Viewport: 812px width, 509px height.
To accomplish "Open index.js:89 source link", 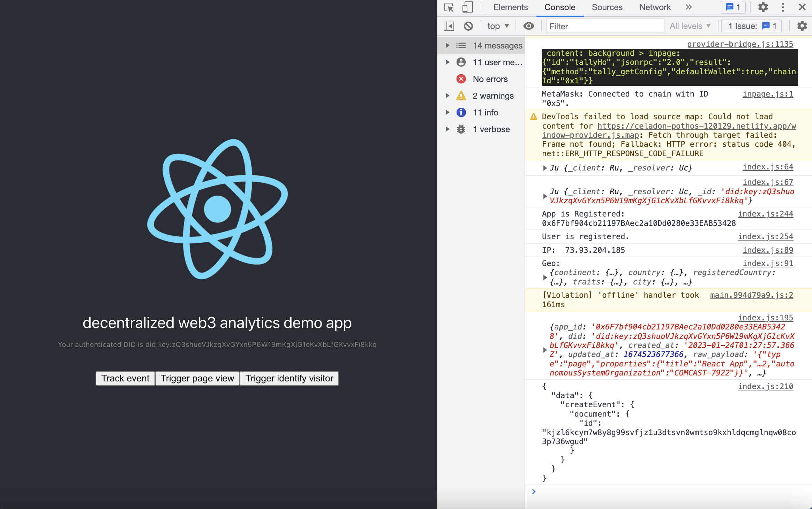I will (768, 250).
